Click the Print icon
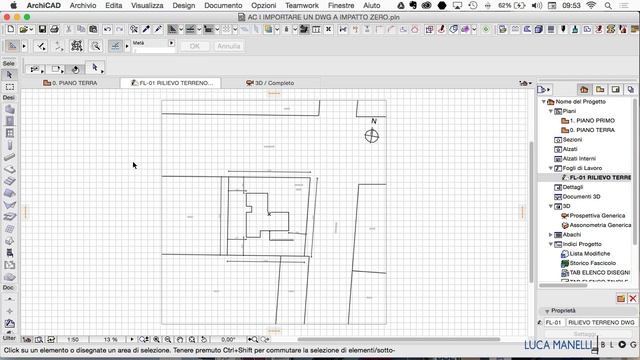 point(54,29)
